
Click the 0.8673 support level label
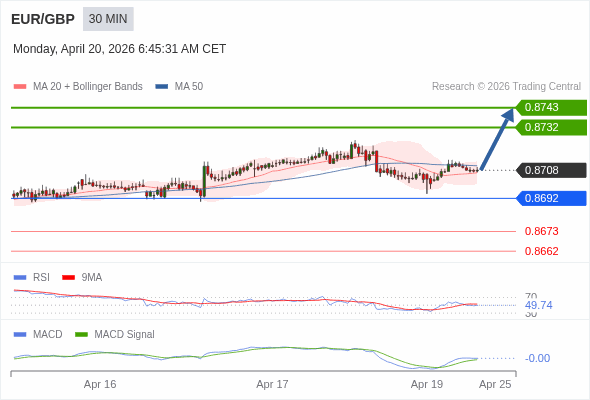tap(541, 231)
